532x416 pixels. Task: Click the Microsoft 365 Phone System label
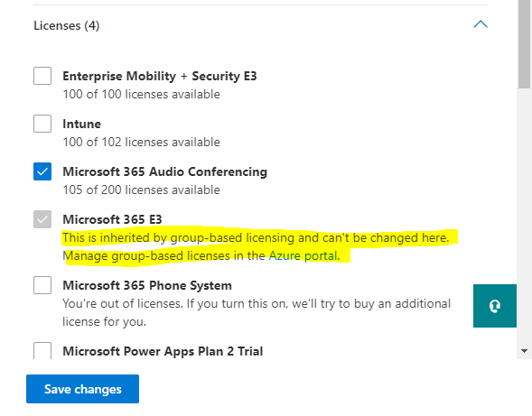click(x=147, y=285)
